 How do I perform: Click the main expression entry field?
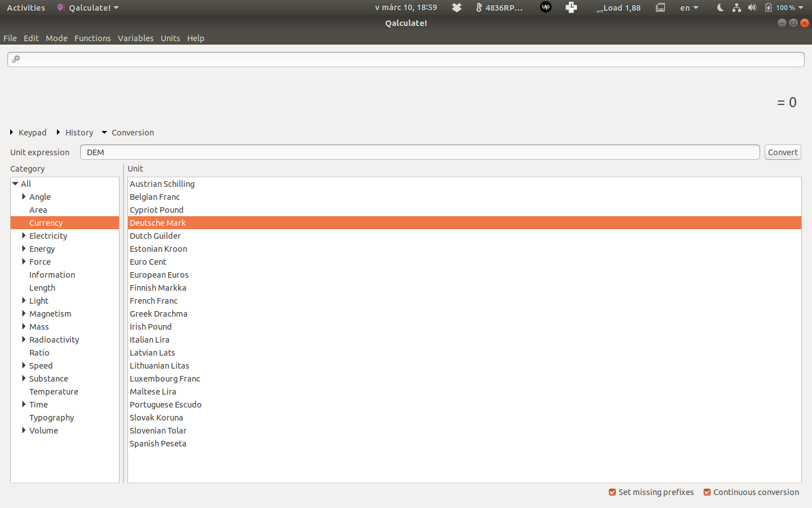(406, 59)
